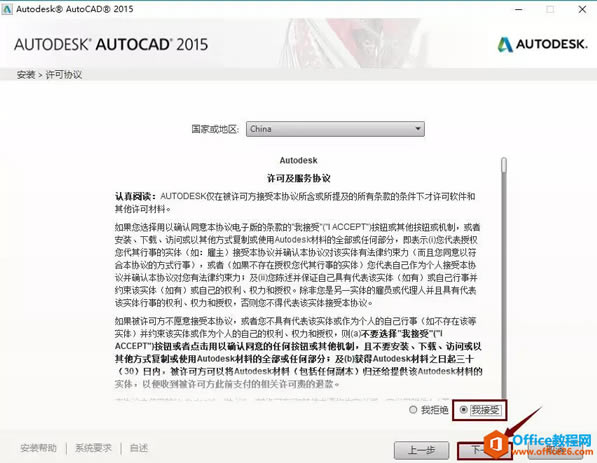
Task: Click the 国家或地区 label
Action: click(215, 129)
